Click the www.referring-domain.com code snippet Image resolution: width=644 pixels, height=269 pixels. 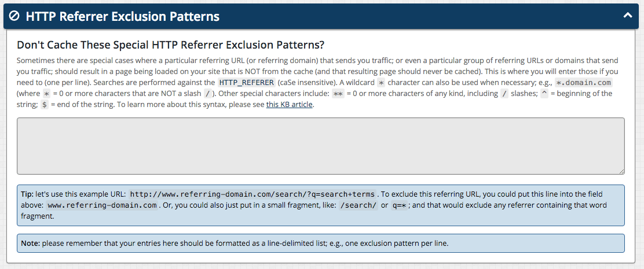[102, 205]
